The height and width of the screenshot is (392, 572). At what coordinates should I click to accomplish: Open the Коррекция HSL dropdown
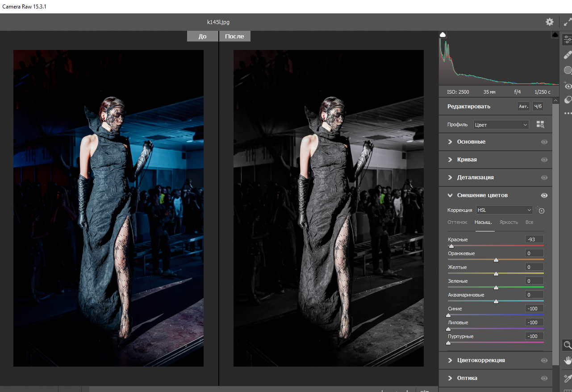click(504, 210)
